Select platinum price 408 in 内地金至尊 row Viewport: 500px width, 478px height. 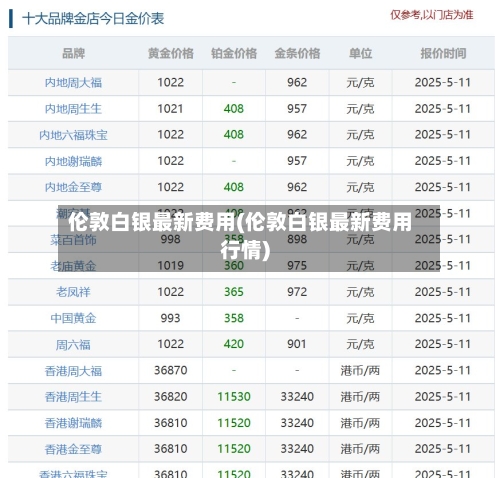coord(234,187)
